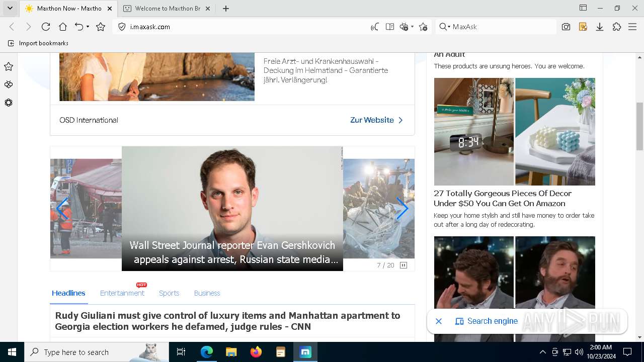Open favorites star in left sidebar
This screenshot has height=362, width=644.
point(9,66)
